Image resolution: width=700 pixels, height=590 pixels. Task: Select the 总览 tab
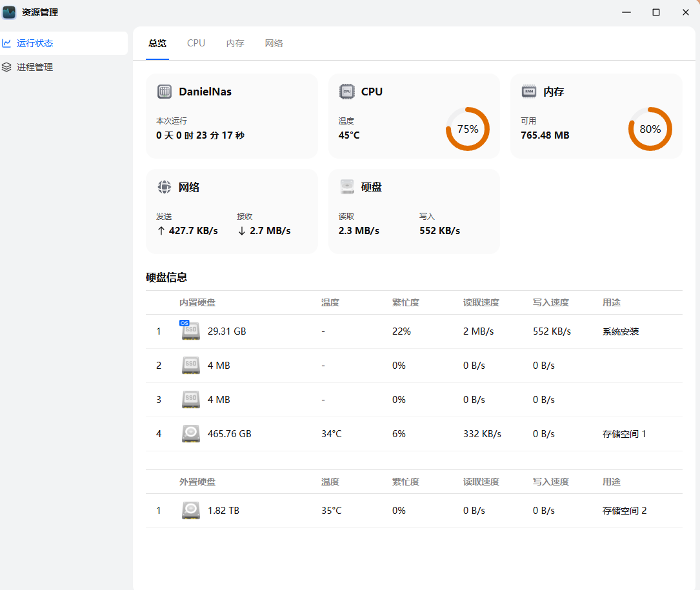[157, 43]
